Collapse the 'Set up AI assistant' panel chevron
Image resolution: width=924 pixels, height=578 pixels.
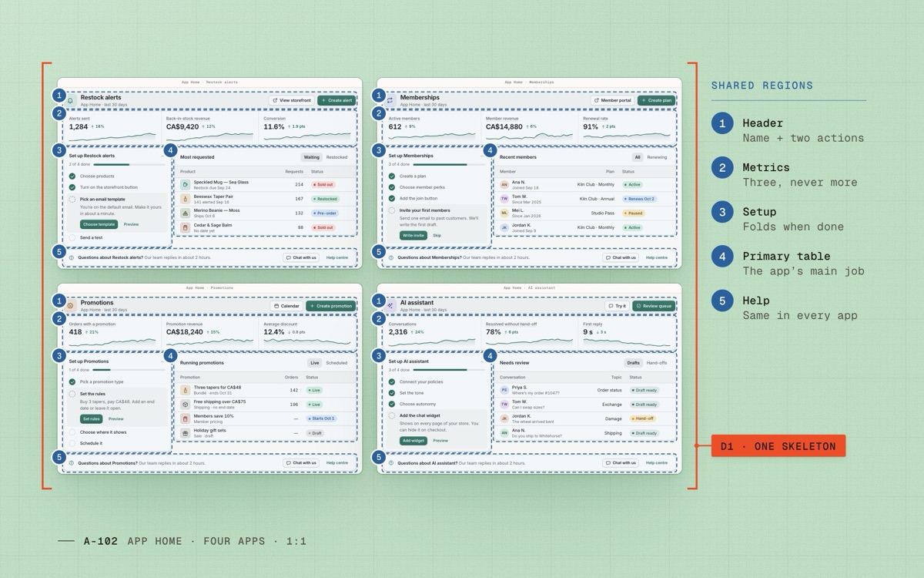point(483,361)
